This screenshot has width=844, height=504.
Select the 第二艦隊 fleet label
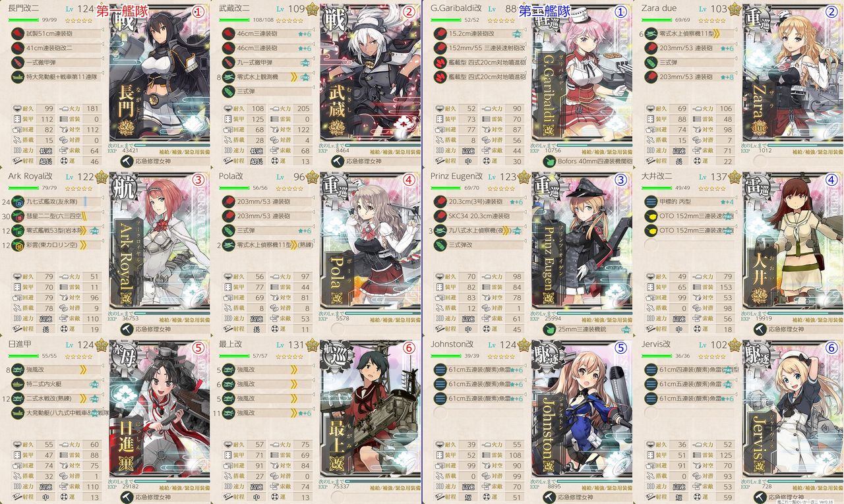544,11
